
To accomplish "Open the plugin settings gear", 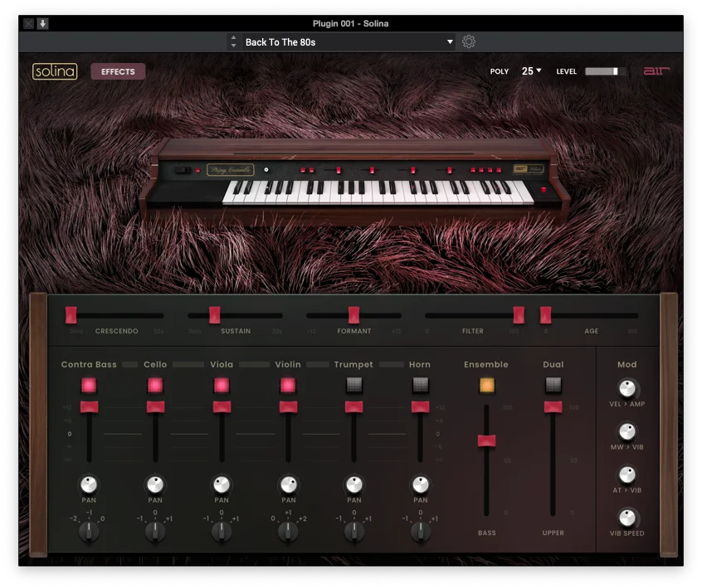I will 468,41.
